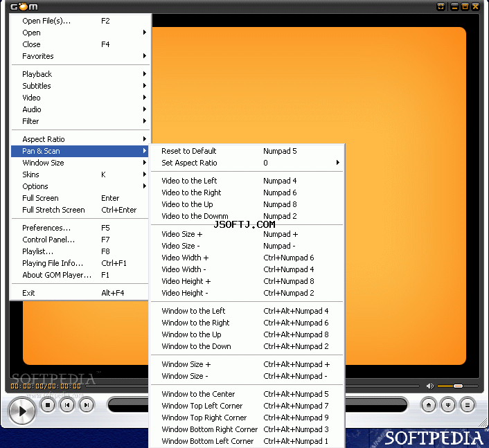489x448 pixels.
Task: Open the Control Panel round button
Action: pyautogui.click(x=448, y=405)
